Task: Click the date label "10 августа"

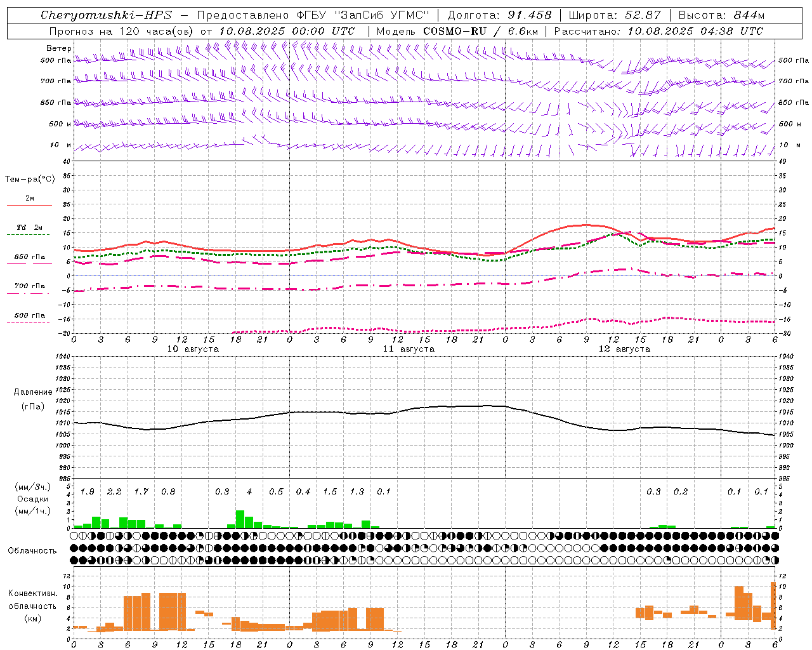Action: (193, 349)
